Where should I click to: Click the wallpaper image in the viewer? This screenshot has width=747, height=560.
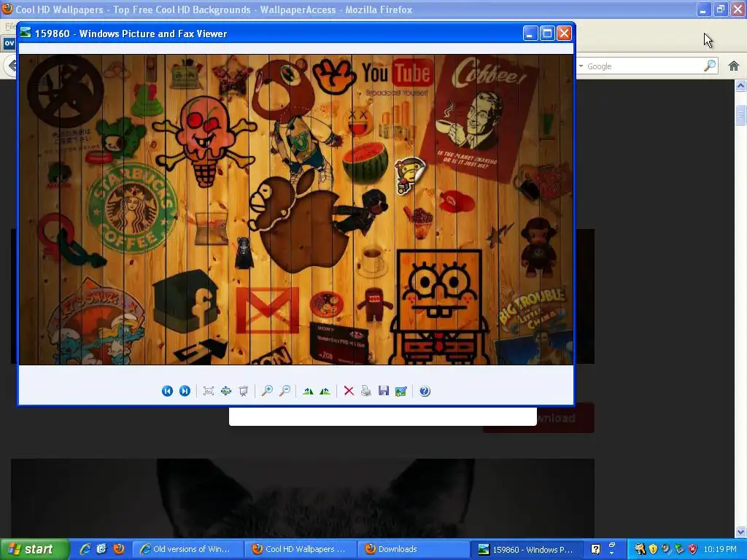click(296, 209)
